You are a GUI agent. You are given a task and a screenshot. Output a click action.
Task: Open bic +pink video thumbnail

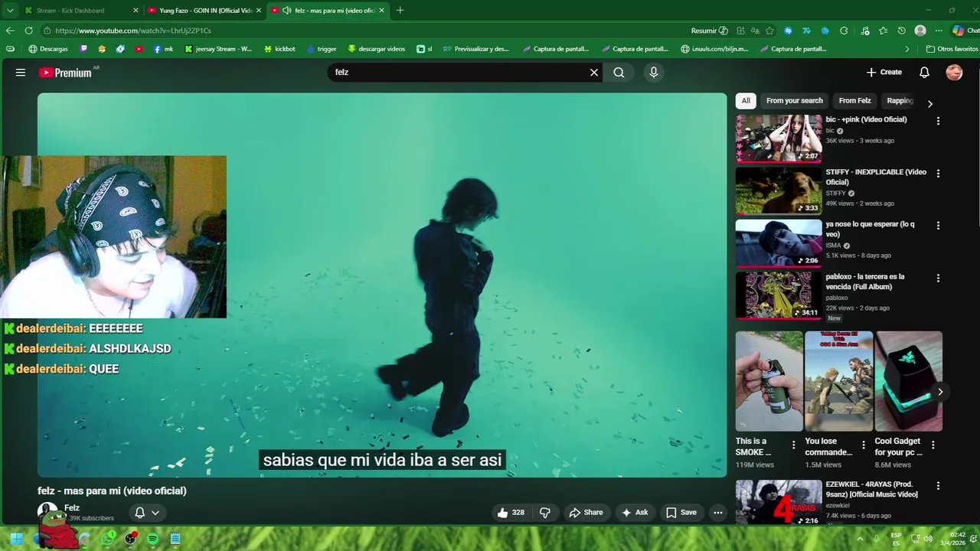pyautogui.click(x=779, y=139)
